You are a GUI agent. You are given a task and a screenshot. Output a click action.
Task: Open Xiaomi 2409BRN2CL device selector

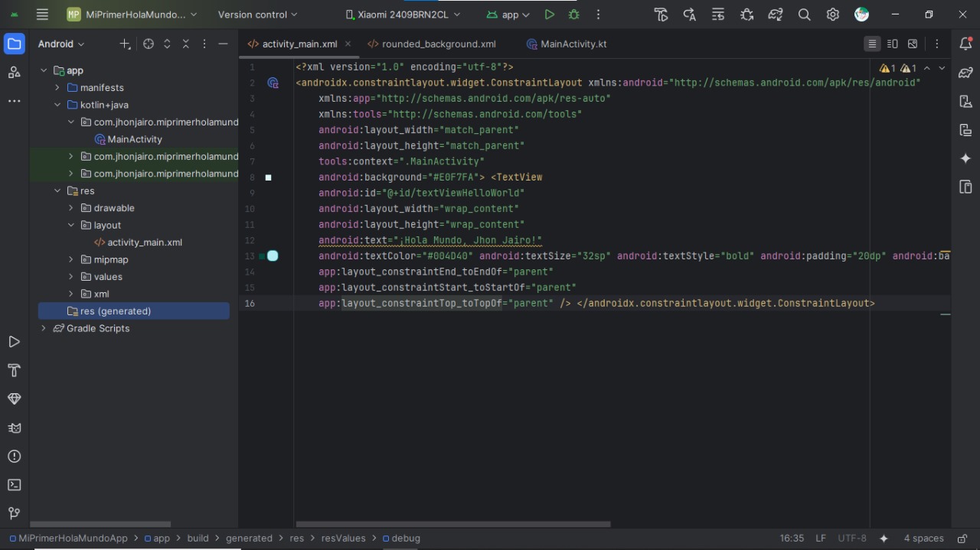point(403,15)
